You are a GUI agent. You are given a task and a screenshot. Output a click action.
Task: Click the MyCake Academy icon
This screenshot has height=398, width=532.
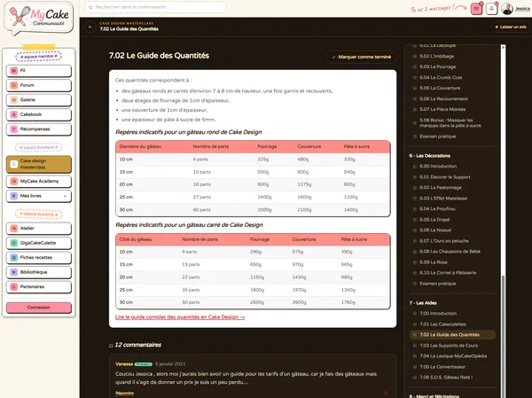(14, 181)
